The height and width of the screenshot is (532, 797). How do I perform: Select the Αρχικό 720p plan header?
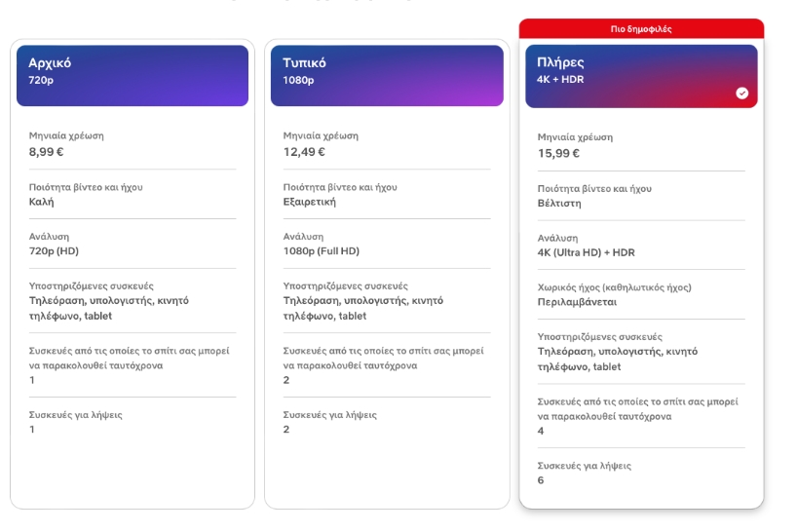click(133, 75)
